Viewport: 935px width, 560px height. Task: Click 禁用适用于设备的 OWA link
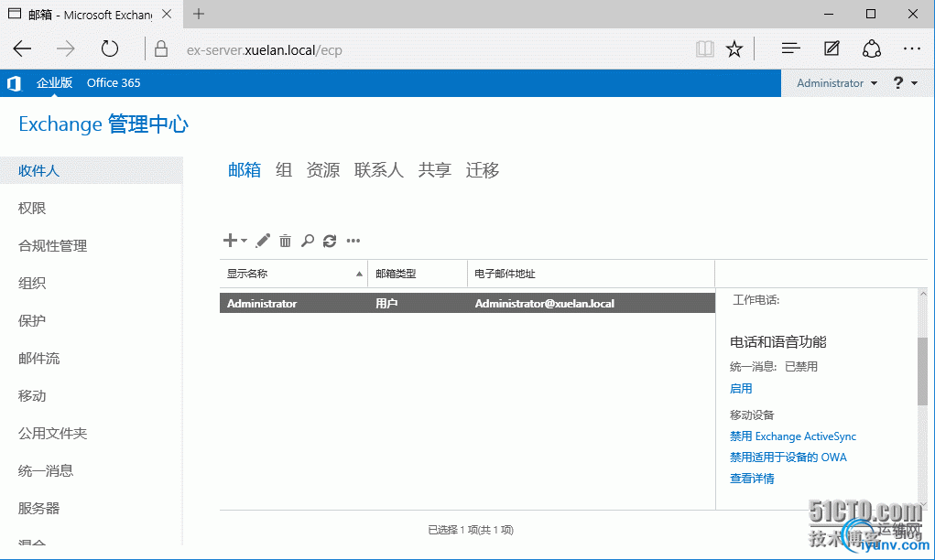point(788,457)
